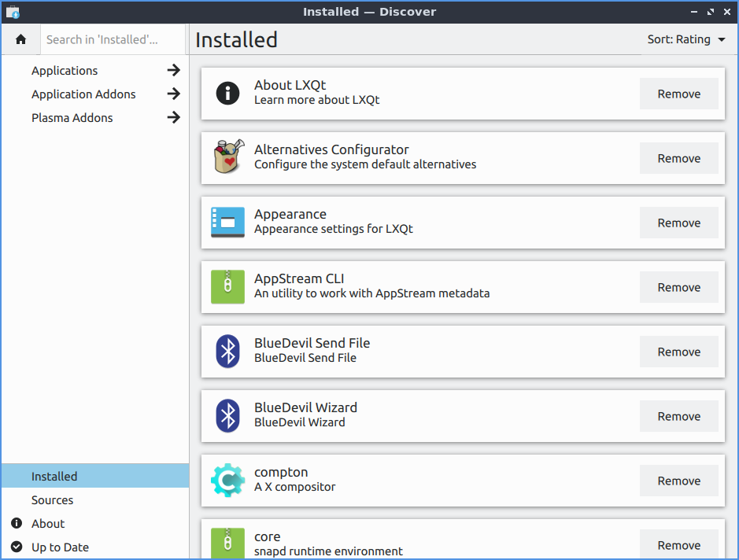Screen dimensions: 739x560
Task: Focus the Search in 'Installed' field
Action: pos(110,39)
